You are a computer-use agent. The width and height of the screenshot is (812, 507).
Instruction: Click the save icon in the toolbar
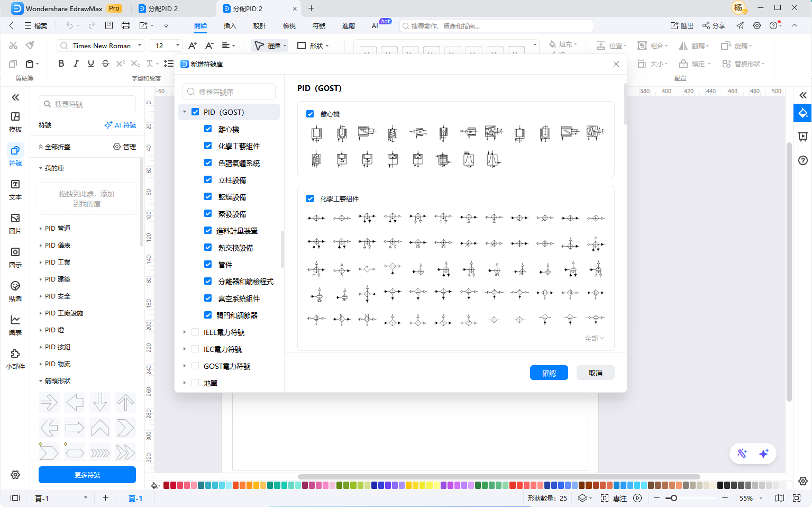point(109,25)
